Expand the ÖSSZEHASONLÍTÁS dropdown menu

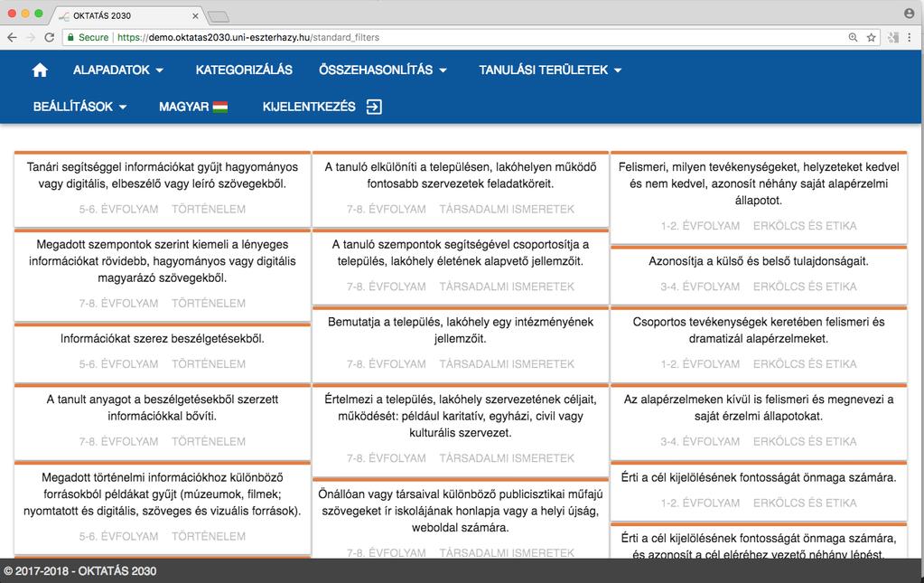383,71
